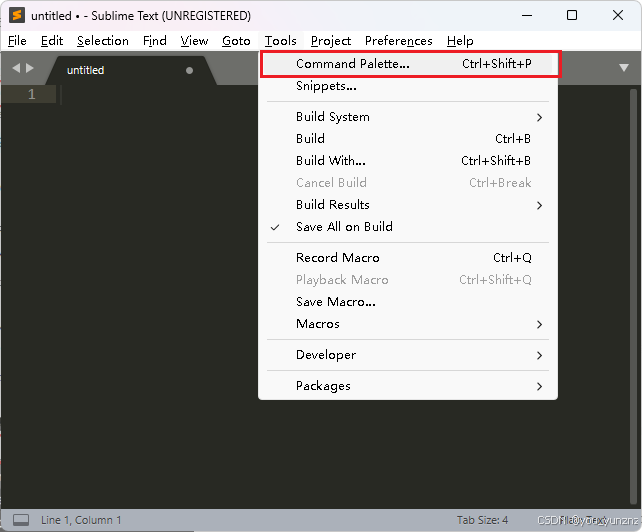Expand the Build System submenu
Screen dimensions: 642x532
coord(408,117)
